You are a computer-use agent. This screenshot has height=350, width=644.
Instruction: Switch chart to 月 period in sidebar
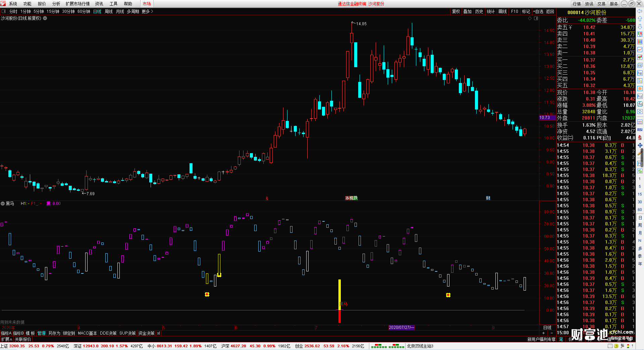[x=640, y=233]
